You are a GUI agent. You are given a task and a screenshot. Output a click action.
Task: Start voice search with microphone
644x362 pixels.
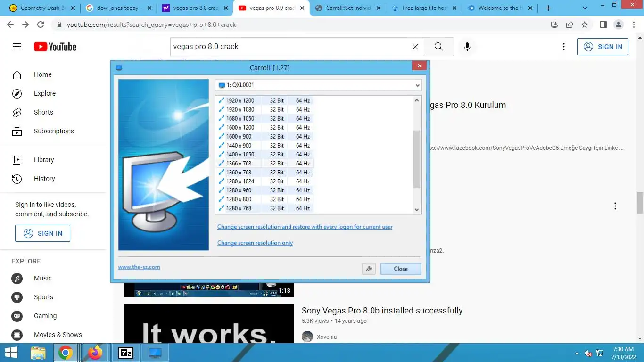pos(467,47)
